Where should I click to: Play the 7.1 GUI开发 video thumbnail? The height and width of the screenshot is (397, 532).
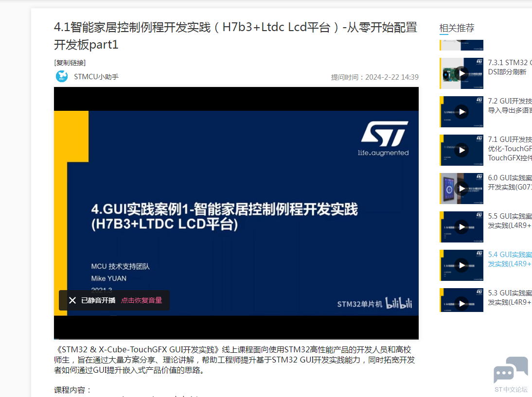[461, 150]
